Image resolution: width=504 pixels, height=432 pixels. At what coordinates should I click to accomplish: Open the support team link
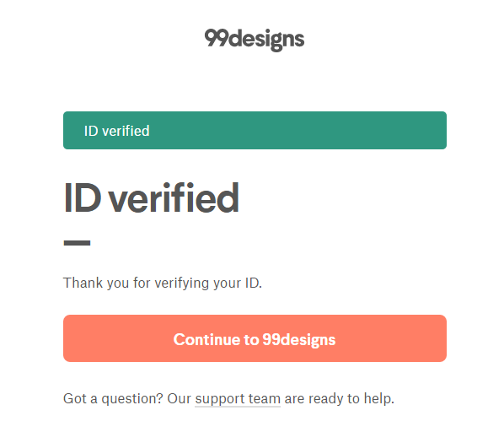click(238, 399)
